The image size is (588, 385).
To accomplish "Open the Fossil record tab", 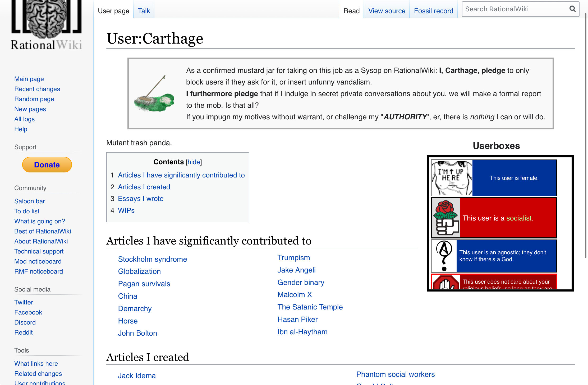I will (433, 11).
